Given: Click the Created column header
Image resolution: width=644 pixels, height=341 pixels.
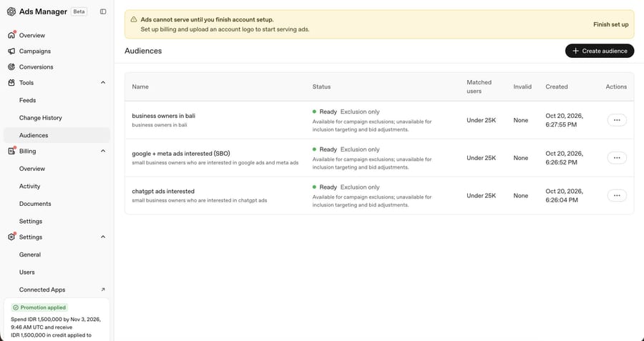Looking at the screenshot, I should pyautogui.click(x=557, y=87).
